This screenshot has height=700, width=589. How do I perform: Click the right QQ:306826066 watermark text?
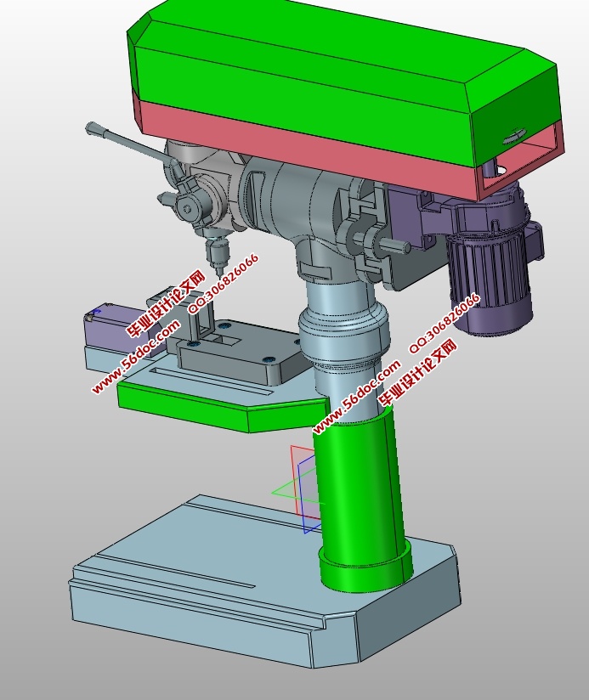(445, 324)
